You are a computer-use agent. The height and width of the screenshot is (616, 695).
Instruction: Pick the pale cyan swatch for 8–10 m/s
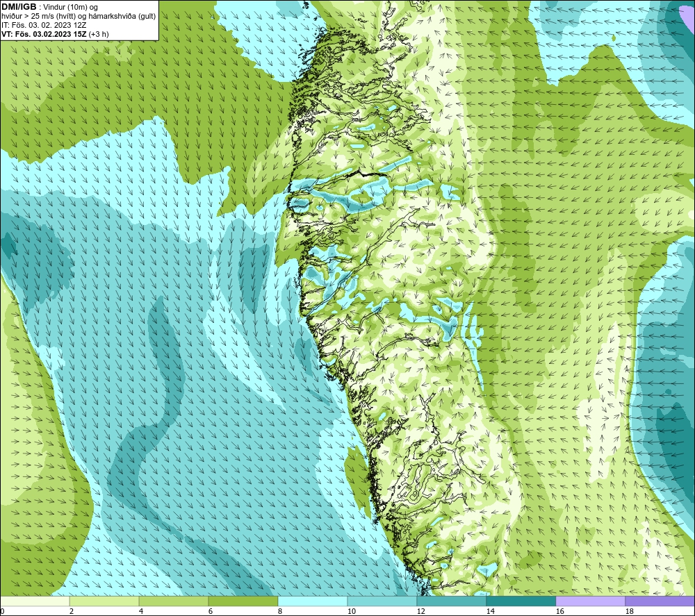[313, 601]
